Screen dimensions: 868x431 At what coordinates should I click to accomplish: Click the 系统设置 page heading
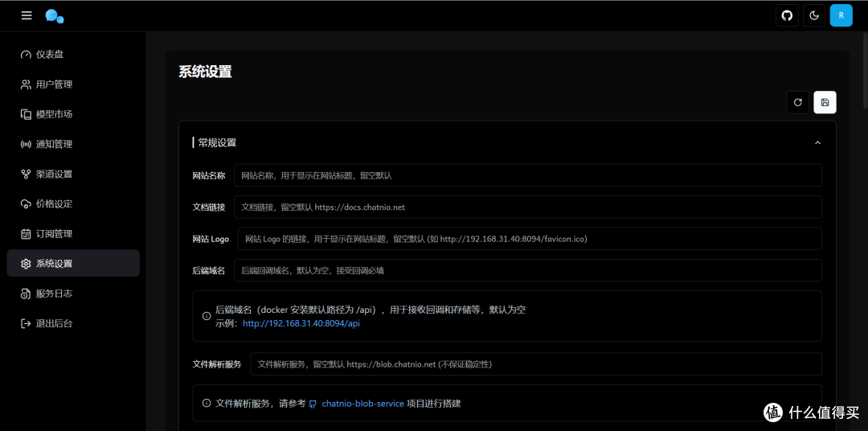(205, 72)
